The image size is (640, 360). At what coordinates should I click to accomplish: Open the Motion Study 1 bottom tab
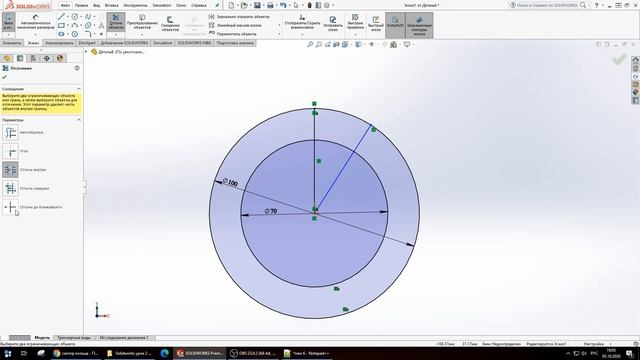pyautogui.click(x=124, y=338)
